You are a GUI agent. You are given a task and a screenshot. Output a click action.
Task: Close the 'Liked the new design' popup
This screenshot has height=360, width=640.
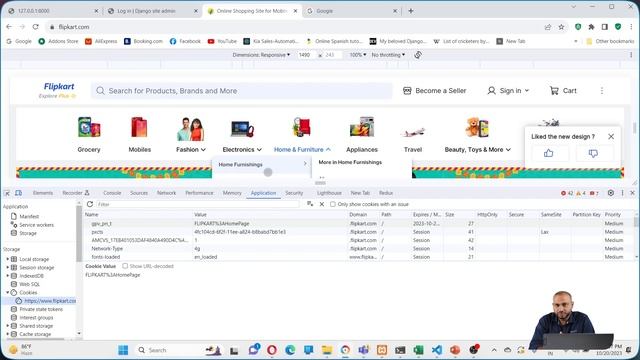[x=611, y=136]
